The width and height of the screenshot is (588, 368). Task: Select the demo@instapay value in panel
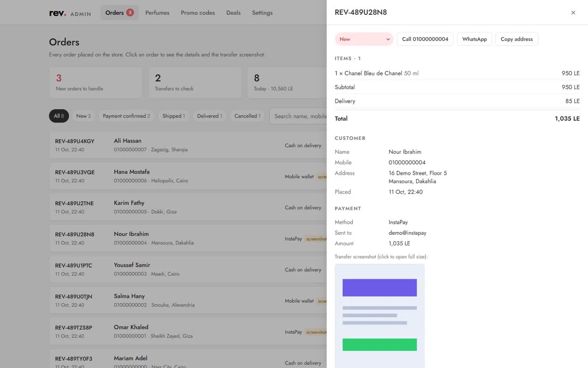coord(407,233)
